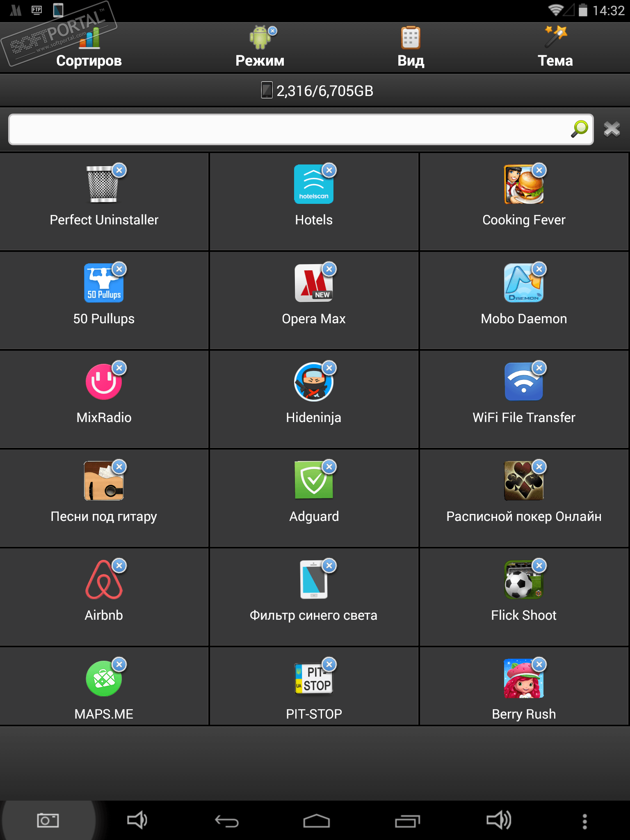Screen dimensions: 630x840
Task: Remove MixRadio using its X badge
Action: coord(119,367)
